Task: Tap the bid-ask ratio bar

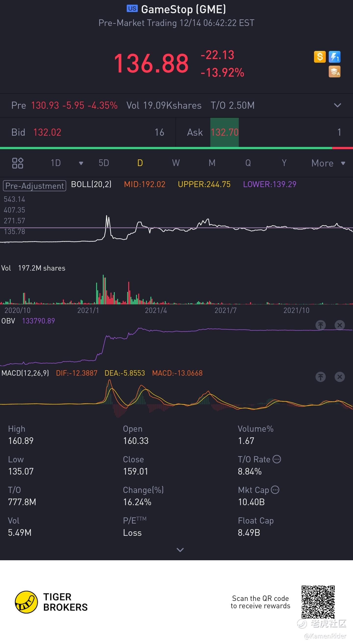Action: point(176,148)
